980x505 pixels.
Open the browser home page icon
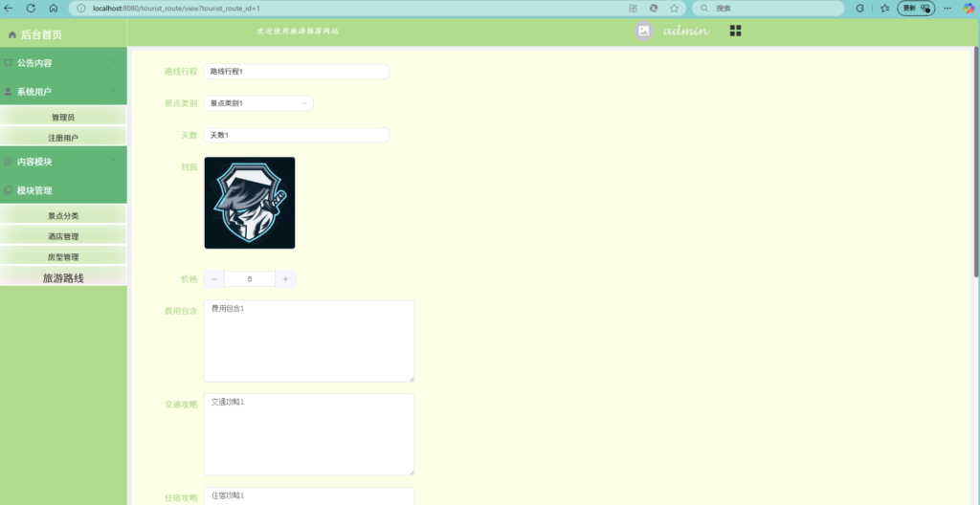click(x=54, y=8)
